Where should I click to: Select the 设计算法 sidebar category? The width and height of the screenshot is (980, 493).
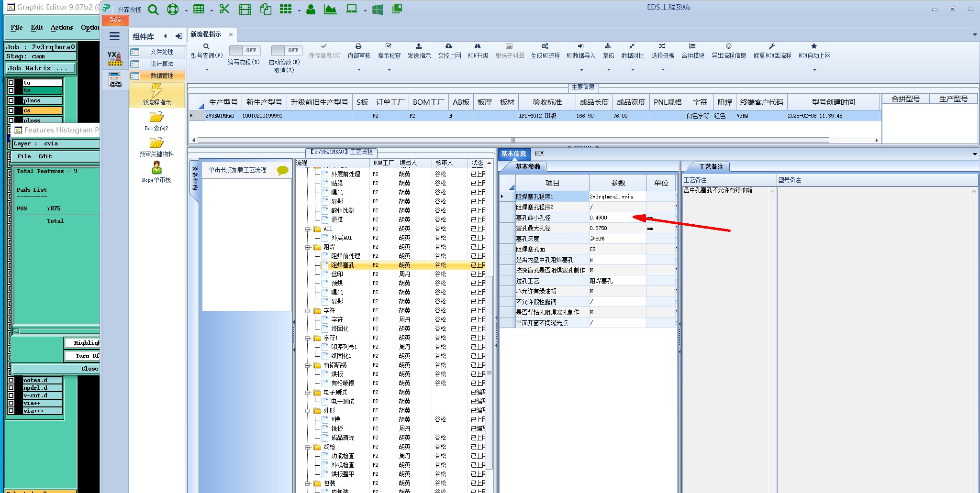tap(157, 64)
